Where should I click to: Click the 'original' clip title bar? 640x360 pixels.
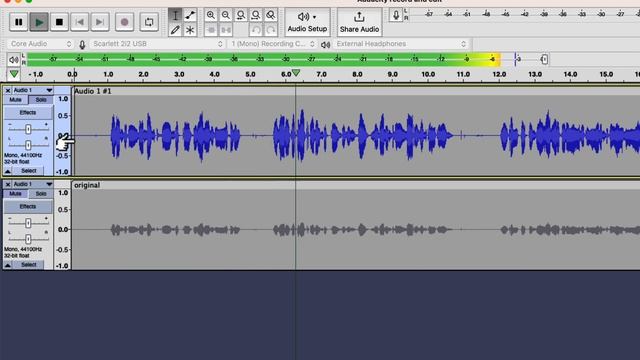pos(355,185)
